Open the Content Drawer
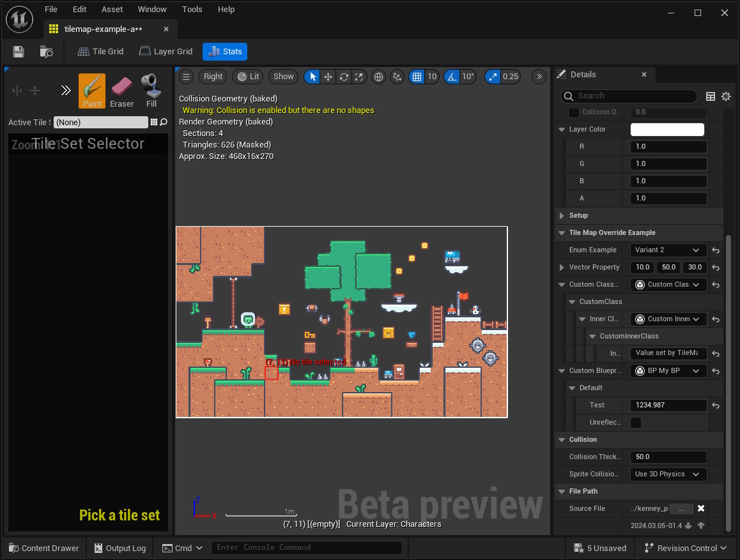This screenshot has height=560, width=740. pos(44,549)
